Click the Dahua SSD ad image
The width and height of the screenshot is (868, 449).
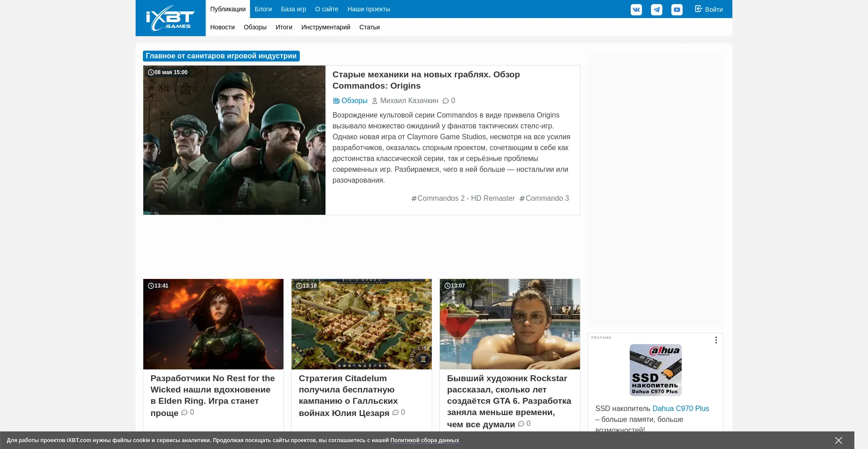[x=656, y=370]
